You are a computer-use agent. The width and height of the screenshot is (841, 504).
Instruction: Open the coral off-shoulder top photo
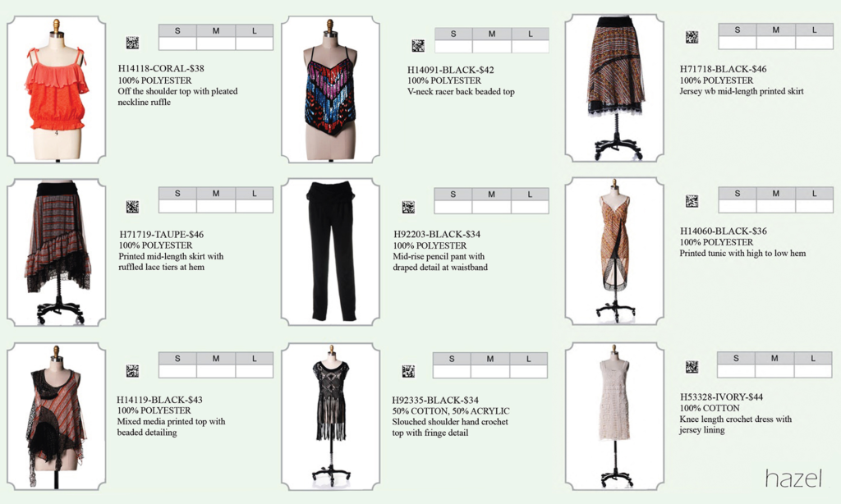point(57,89)
